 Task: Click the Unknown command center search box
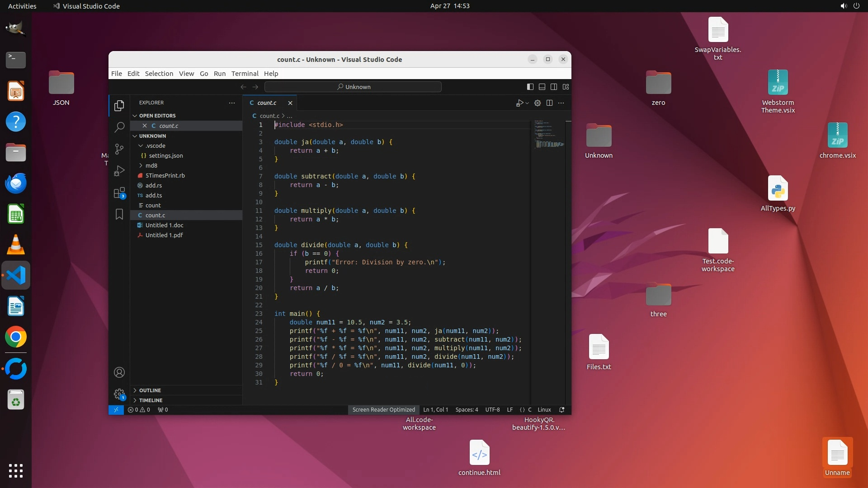tap(353, 87)
